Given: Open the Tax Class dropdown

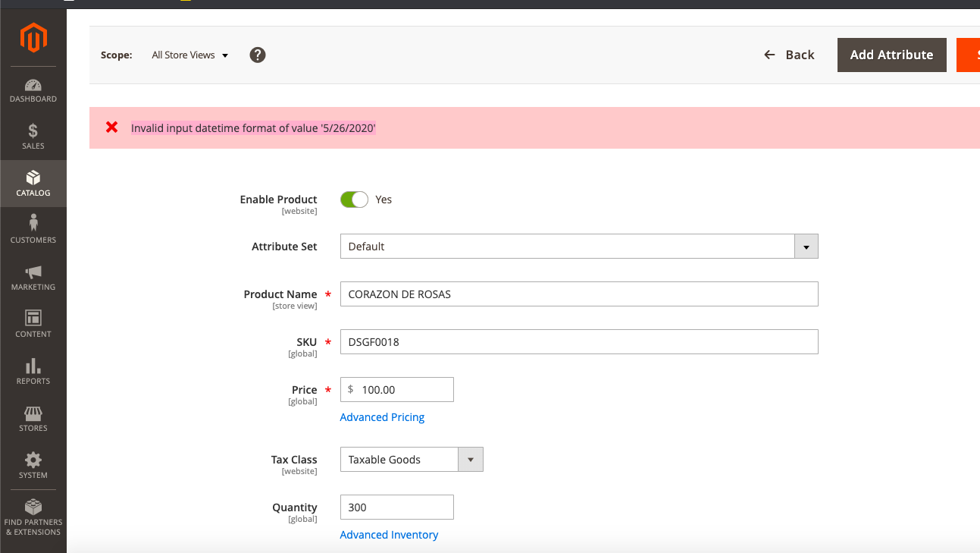Looking at the screenshot, I should pyautogui.click(x=471, y=459).
